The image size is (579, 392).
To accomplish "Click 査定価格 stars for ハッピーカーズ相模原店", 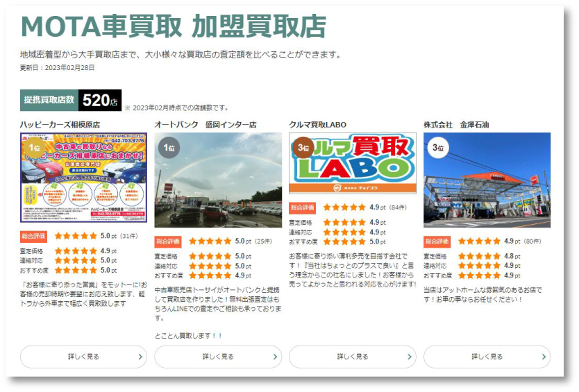I will [76, 250].
